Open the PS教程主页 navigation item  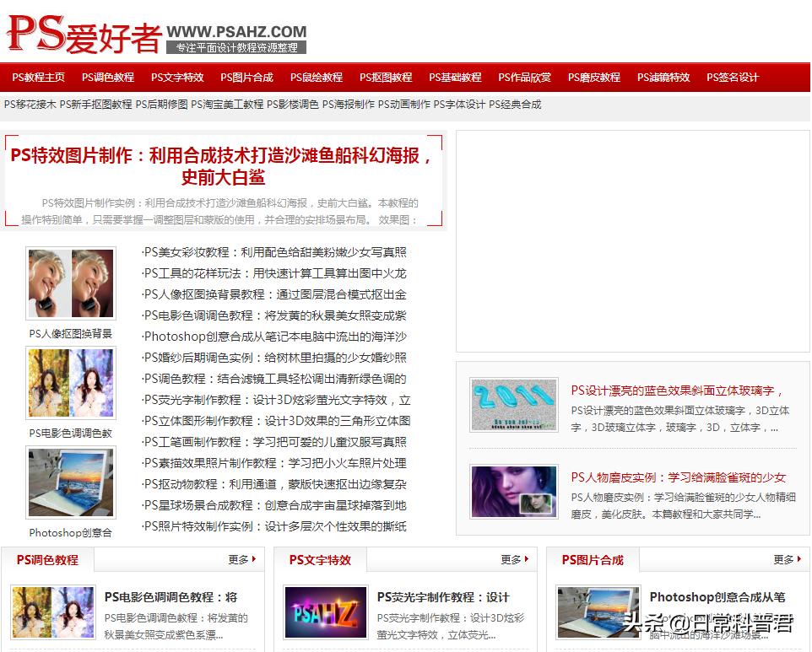(x=38, y=77)
